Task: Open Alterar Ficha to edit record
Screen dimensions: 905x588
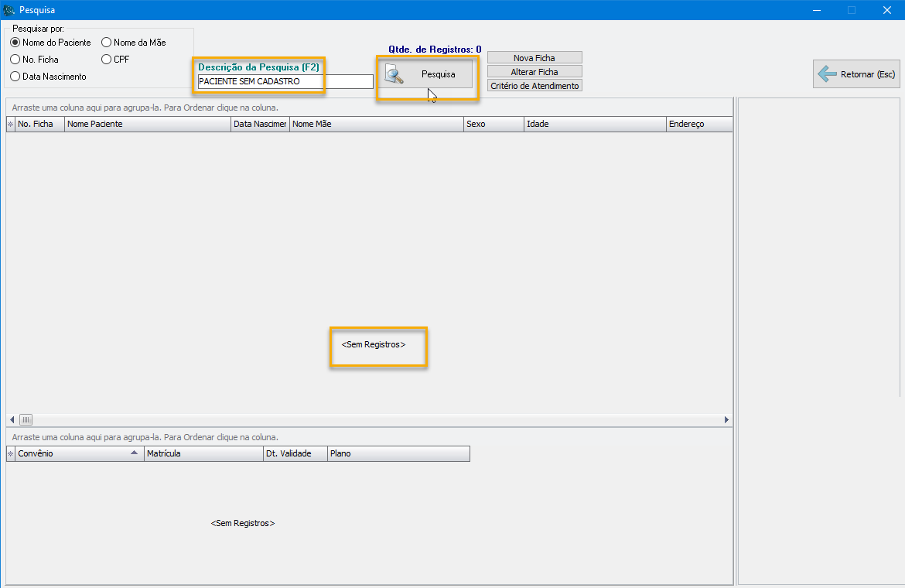Action: 534,71
